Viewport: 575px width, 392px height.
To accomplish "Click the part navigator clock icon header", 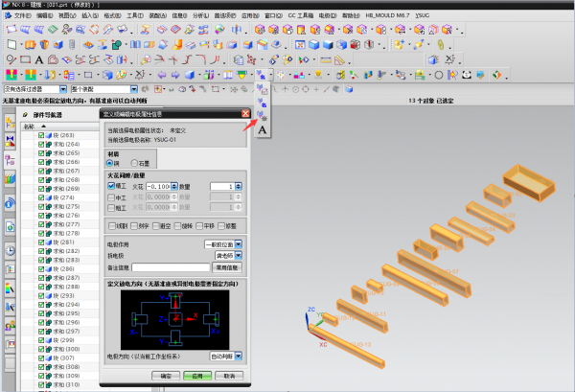I will click(x=25, y=115).
